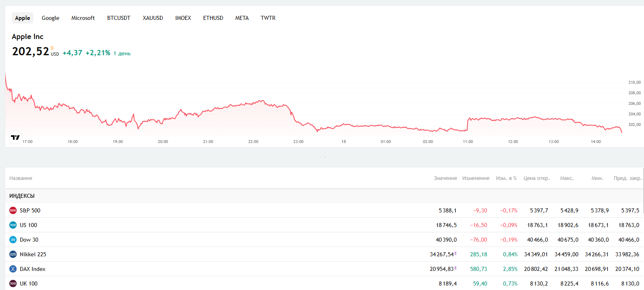This screenshot has width=644, height=290.
Task: Sort by the Название column header
Action: pyautogui.click(x=21, y=178)
